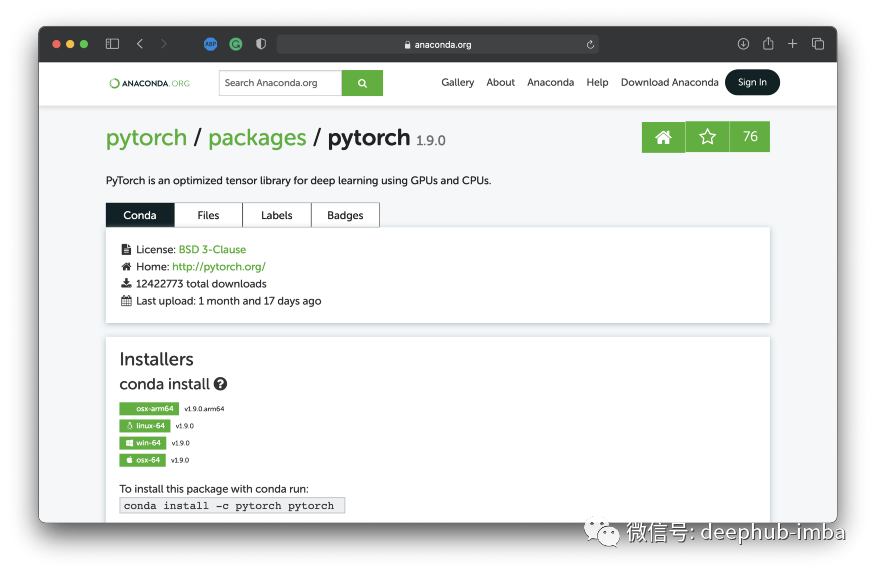875x573 pixels.
Task: Open the BSD 3-Clause license link
Action: pos(212,249)
